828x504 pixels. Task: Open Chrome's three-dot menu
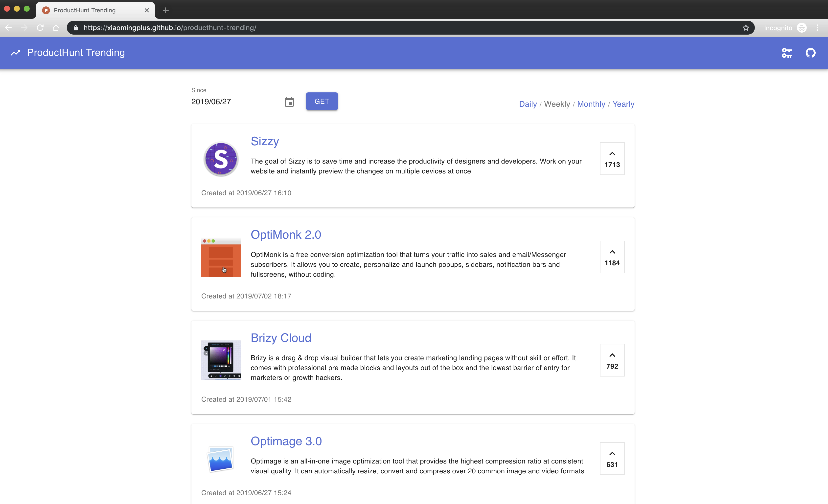(x=818, y=28)
